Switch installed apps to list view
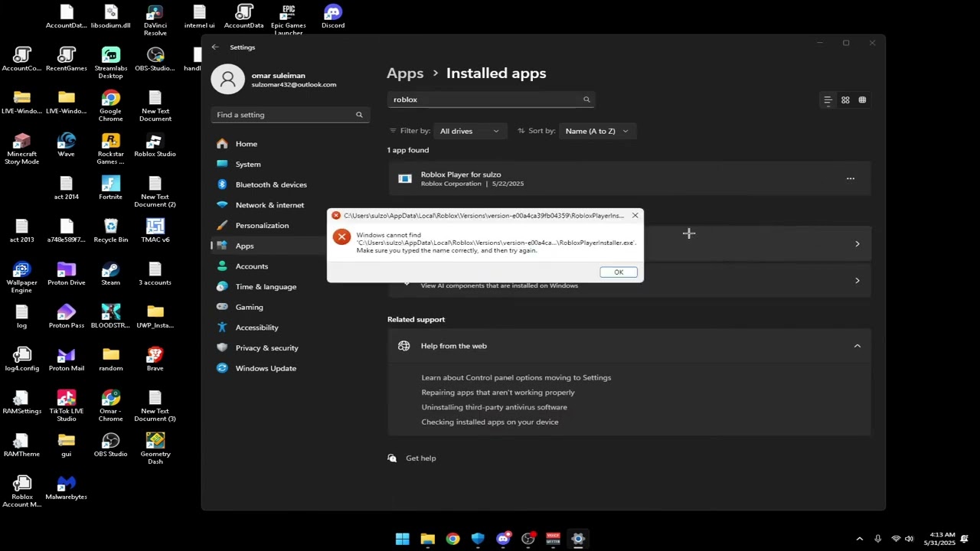Image resolution: width=980 pixels, height=551 pixels. point(828,100)
